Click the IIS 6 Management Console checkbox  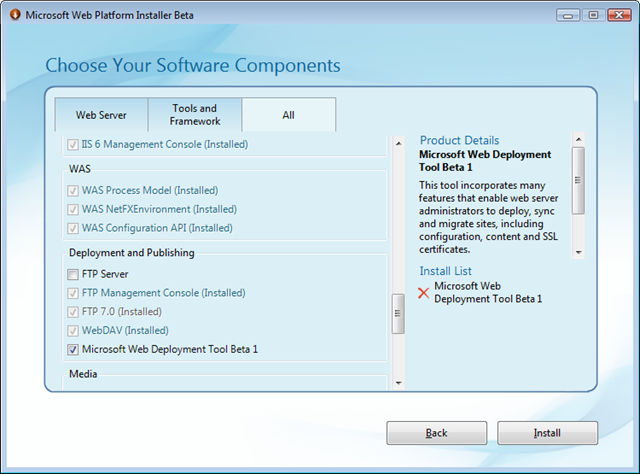pos(73,145)
